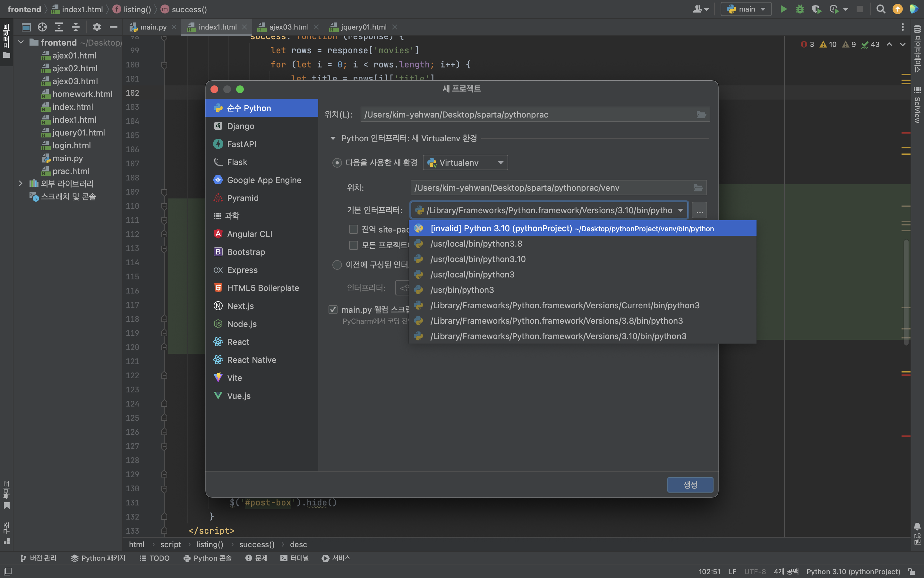Click the locate file target icon in project panel
The height and width of the screenshot is (578, 924).
pyautogui.click(x=42, y=27)
